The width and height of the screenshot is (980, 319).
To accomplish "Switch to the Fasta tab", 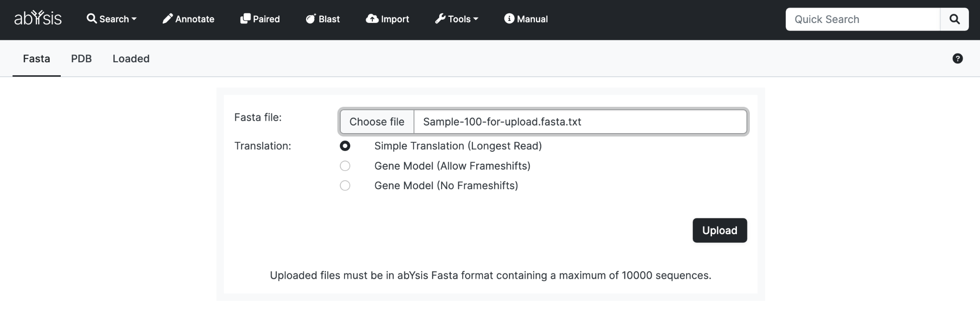I will [36, 58].
